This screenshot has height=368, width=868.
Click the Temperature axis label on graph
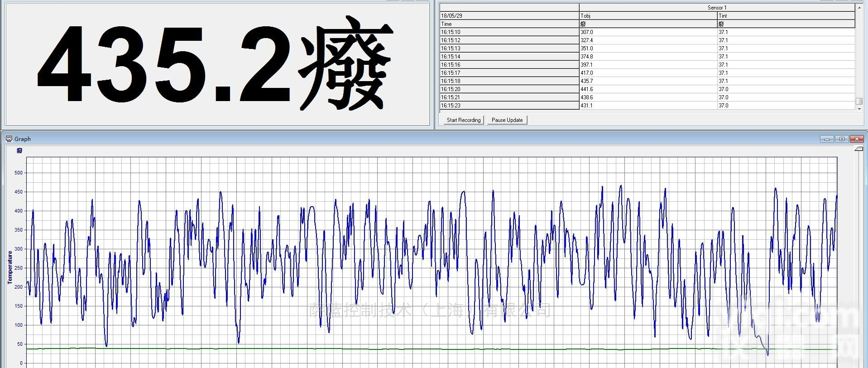[x=10, y=267]
